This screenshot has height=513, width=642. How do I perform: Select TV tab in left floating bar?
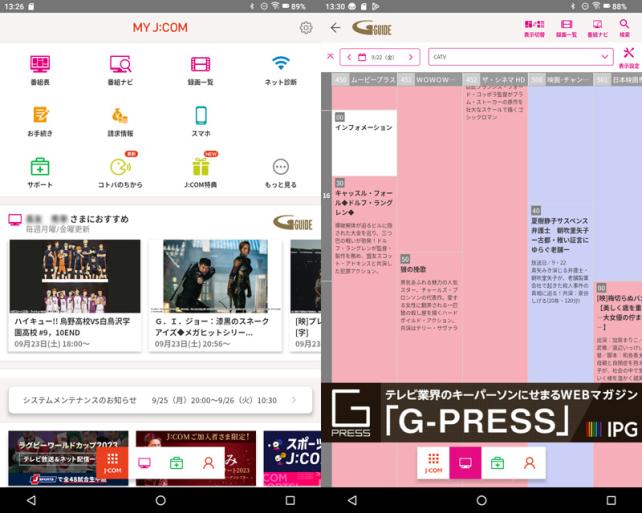[144, 463]
